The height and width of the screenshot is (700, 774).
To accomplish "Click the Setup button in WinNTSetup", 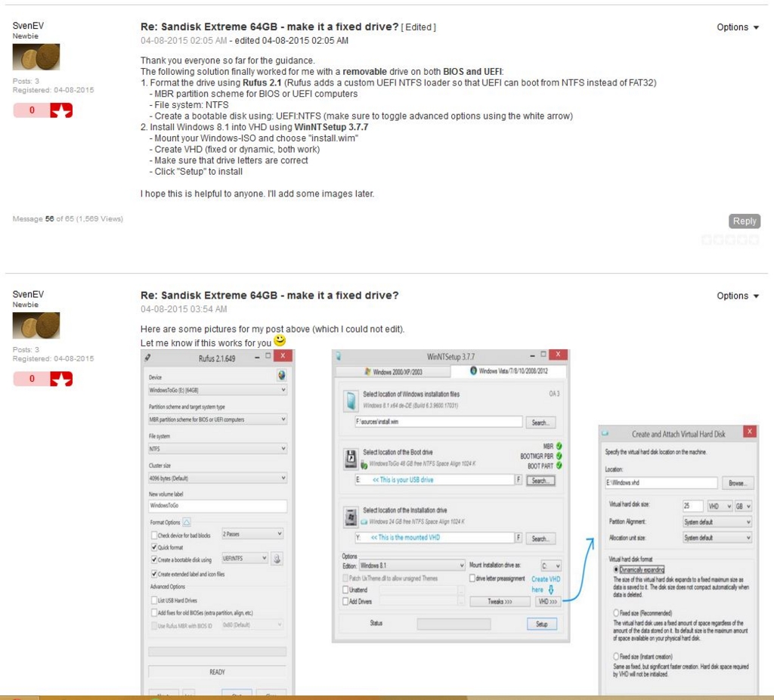I will (x=542, y=624).
